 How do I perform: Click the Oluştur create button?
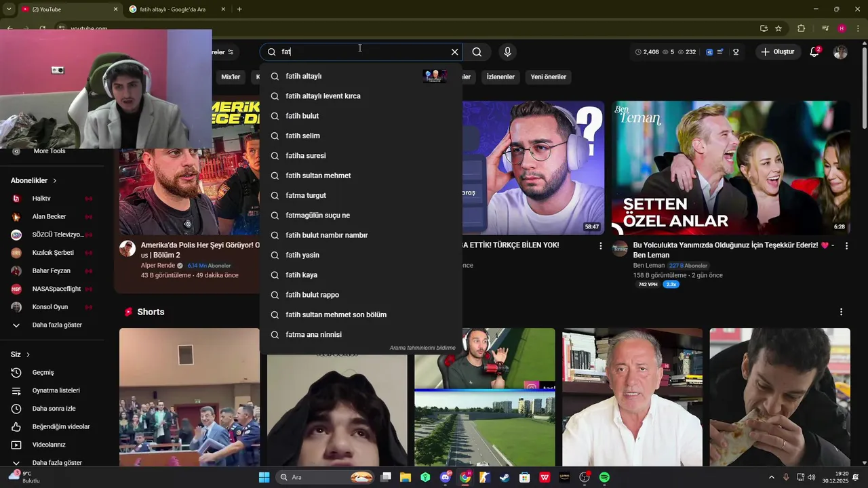point(777,52)
